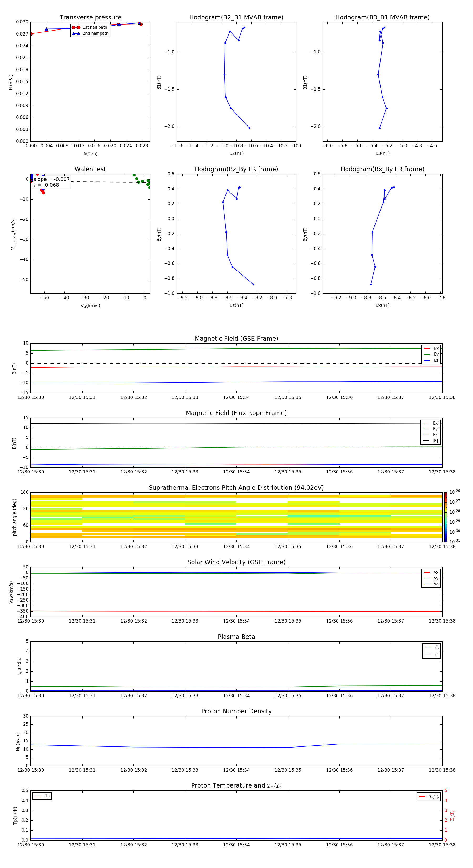Select 'Vx' in the solar wind legend
The width and height of the screenshot is (473, 868).
coord(431,572)
